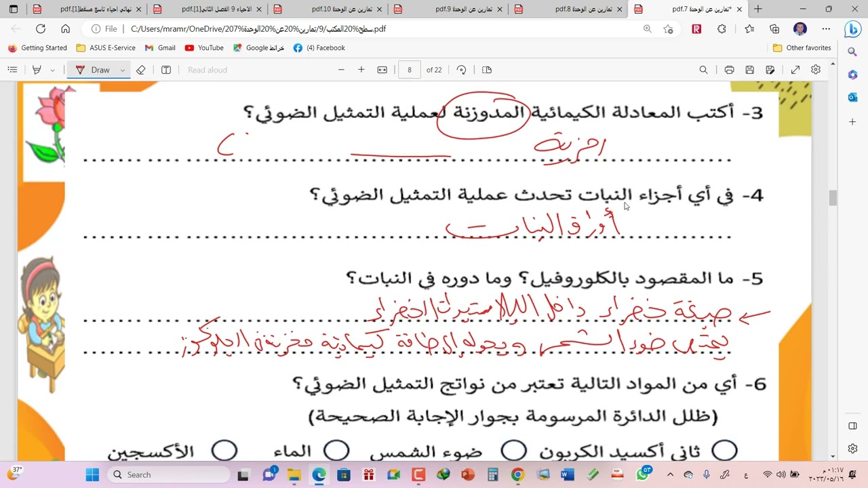Open browser Collections
The image size is (868, 488).
pyautogui.click(x=774, y=29)
